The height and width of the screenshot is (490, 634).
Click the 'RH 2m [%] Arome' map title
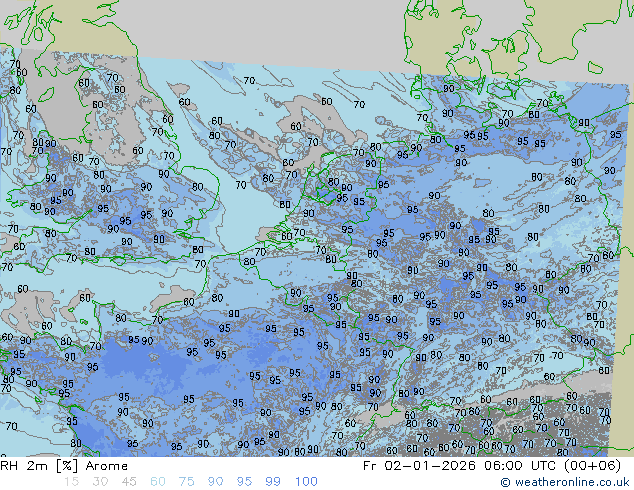(64, 466)
